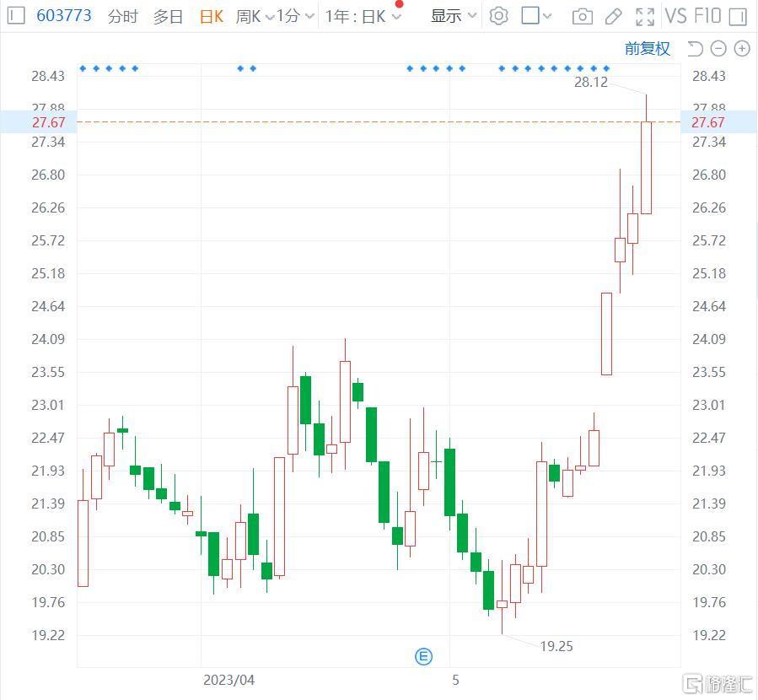This screenshot has width=758, height=700.
Task: Click the right axis 19.22 value
Action: pos(709,635)
